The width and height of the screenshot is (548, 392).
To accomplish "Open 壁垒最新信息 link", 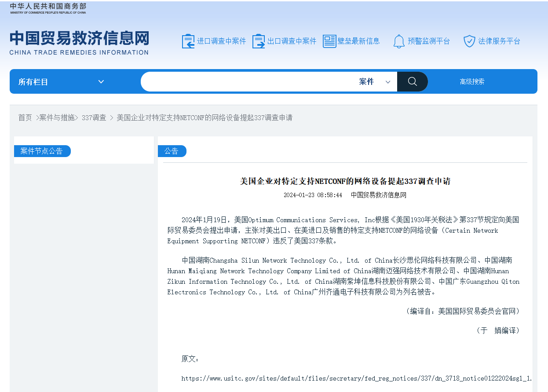I will (x=359, y=41).
